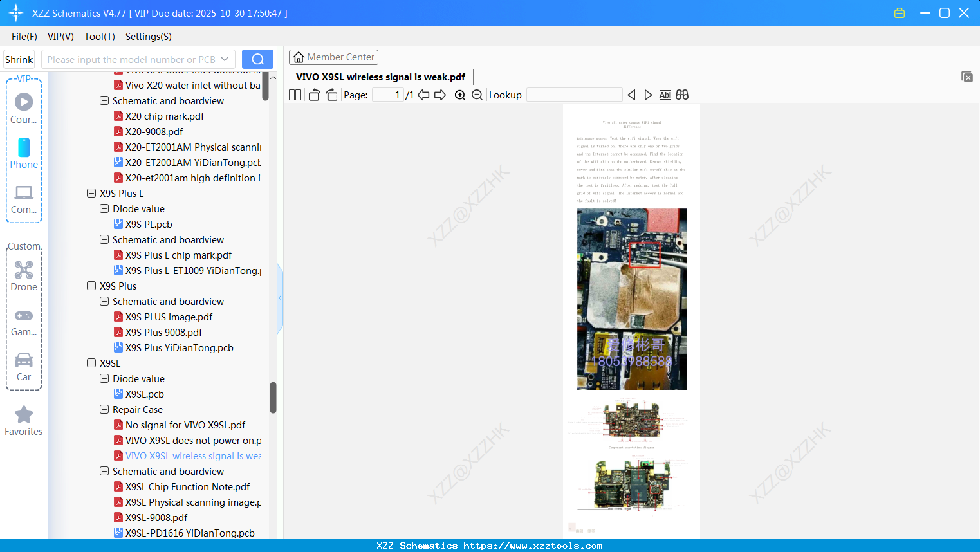This screenshot has width=980, height=552.
Task: Open the model number dropdown
Action: click(225, 59)
